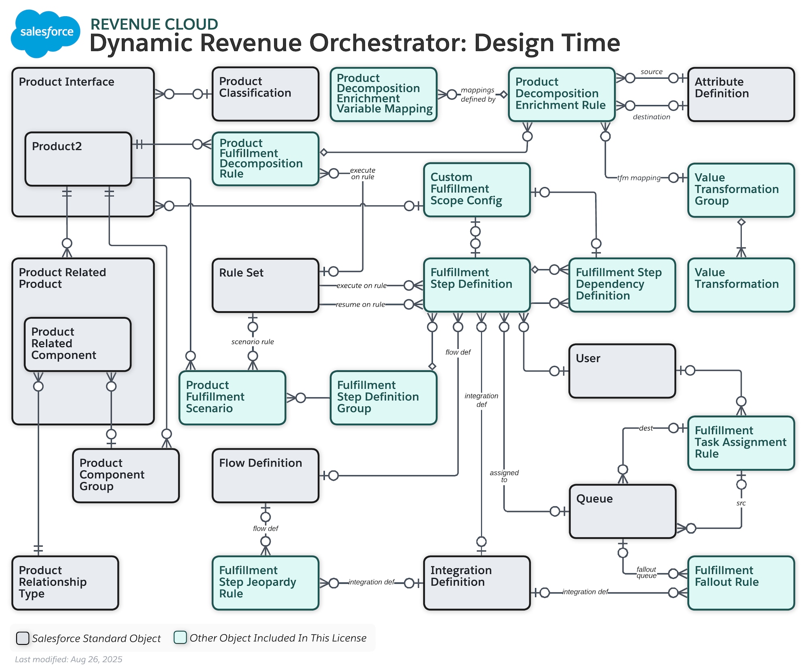This screenshot has height=672, width=810.
Task: Click the Product Fulfillment Decomposition Rule entity
Action: [x=266, y=159]
